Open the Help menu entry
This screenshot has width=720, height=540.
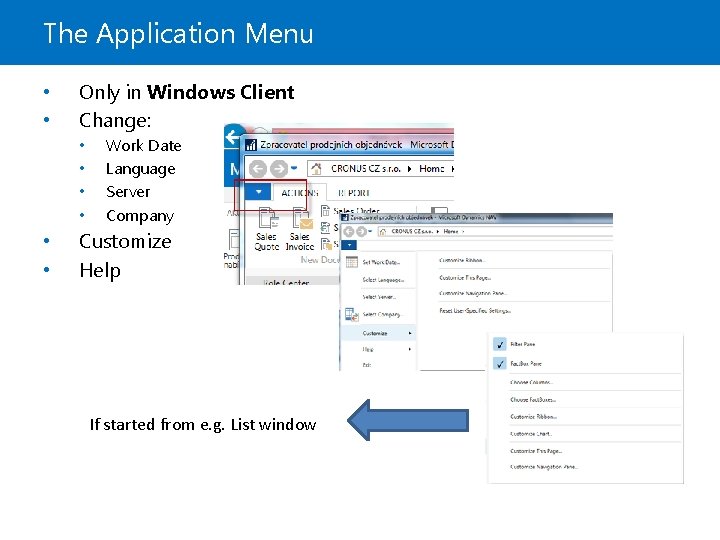(368, 349)
